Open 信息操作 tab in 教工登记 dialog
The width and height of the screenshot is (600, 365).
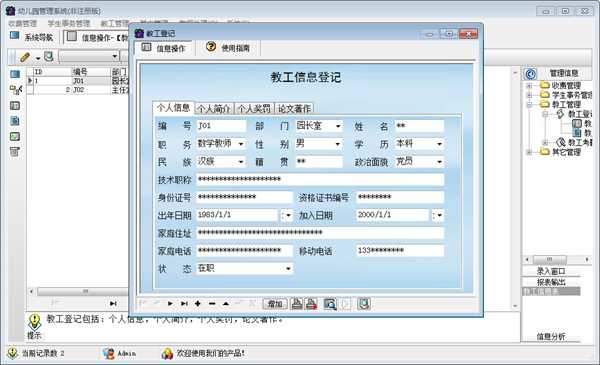[x=164, y=48]
